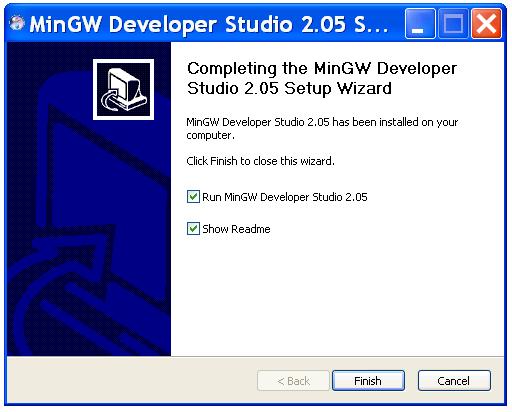512x412 pixels.
Task: Click the MinGW Developer Studio title bar text
Action: pos(209,24)
